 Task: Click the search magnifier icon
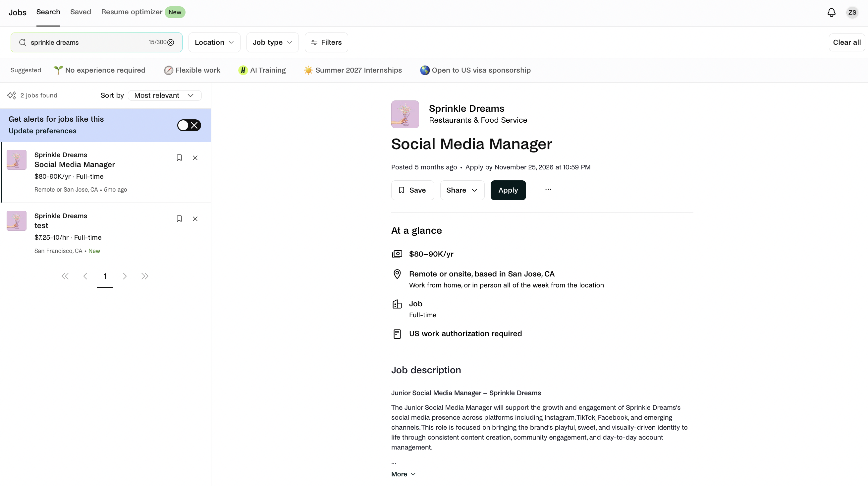point(23,42)
